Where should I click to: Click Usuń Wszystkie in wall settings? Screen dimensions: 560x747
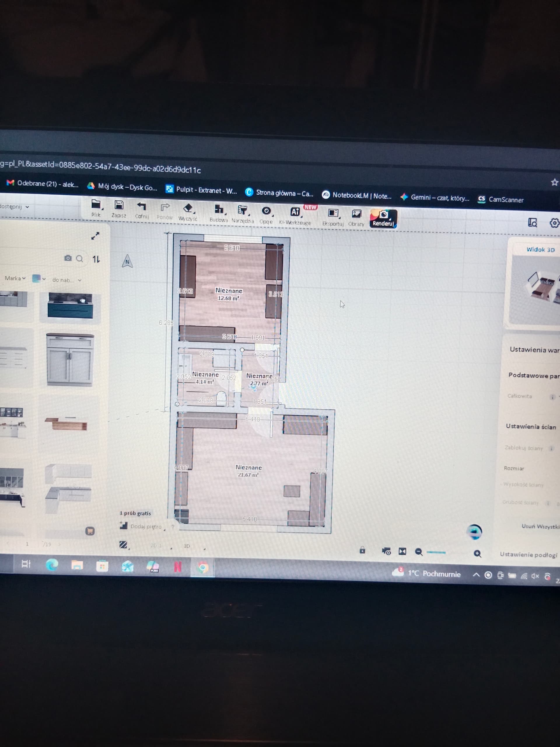[x=540, y=526]
